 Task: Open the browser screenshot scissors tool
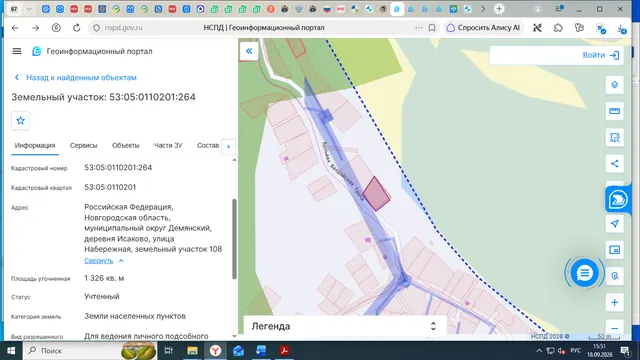click(x=537, y=28)
